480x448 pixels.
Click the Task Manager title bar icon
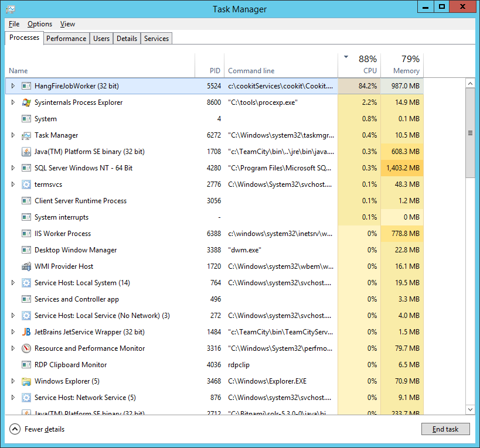(11, 9)
